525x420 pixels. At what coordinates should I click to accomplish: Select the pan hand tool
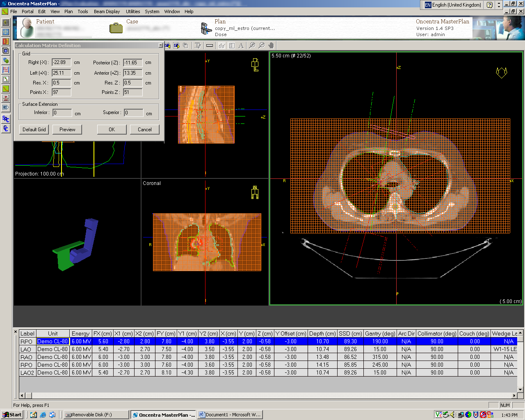(x=271, y=46)
